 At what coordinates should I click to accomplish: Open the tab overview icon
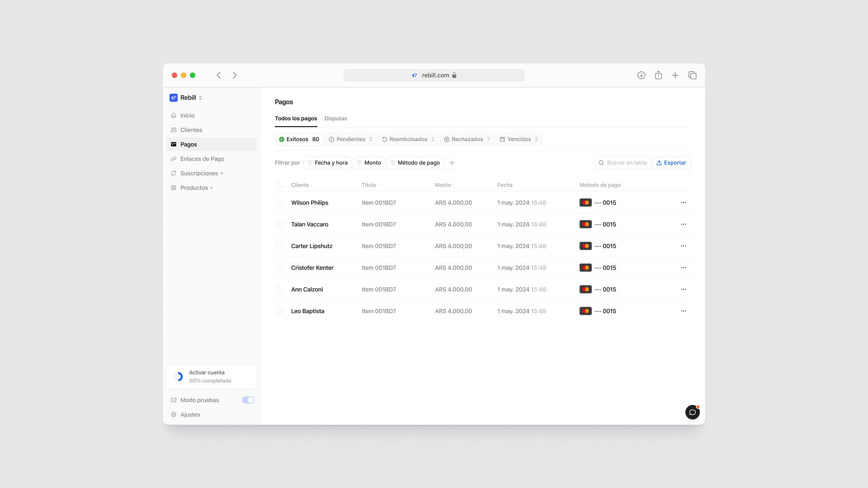(x=692, y=75)
